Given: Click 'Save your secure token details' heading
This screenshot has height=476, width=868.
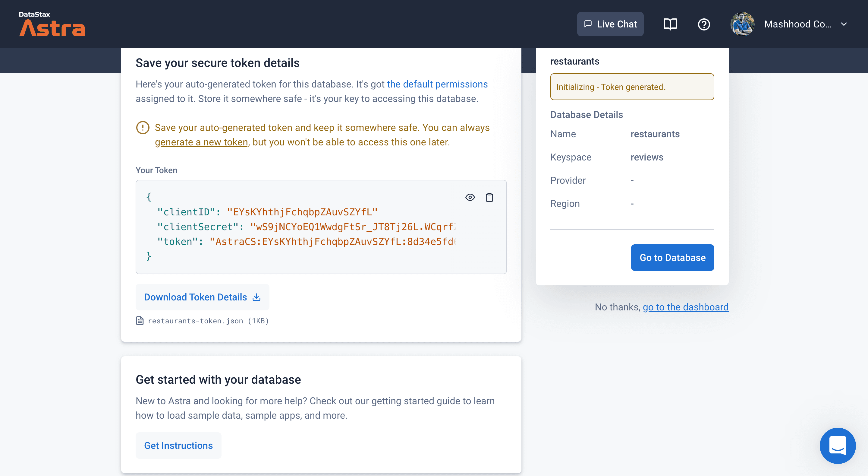Looking at the screenshot, I should click(x=217, y=63).
